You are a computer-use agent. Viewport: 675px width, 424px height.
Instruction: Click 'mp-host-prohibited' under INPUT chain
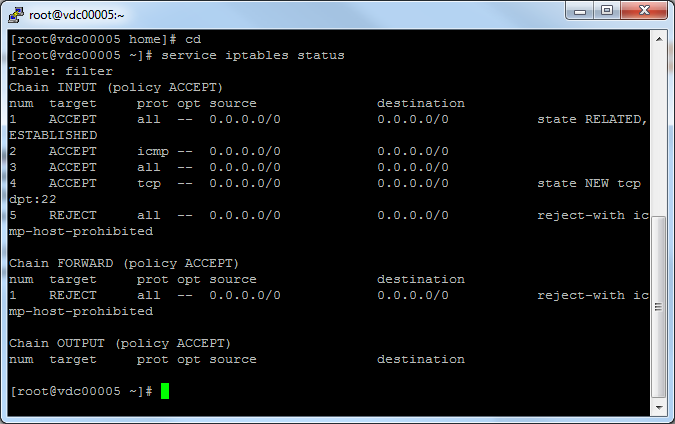click(81, 232)
